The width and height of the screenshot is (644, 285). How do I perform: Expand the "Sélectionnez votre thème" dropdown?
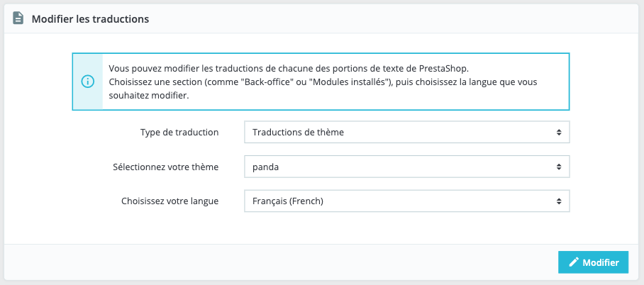(x=406, y=167)
